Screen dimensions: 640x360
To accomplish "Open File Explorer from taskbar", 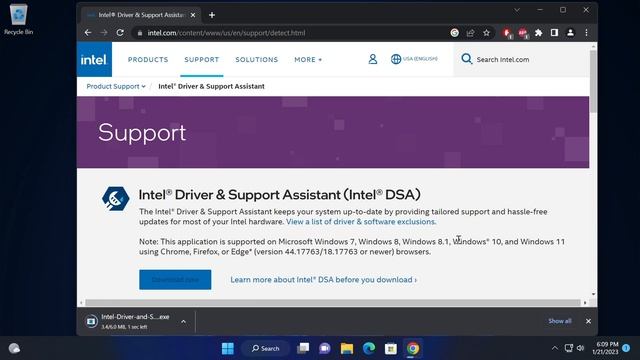I will click(347, 348).
